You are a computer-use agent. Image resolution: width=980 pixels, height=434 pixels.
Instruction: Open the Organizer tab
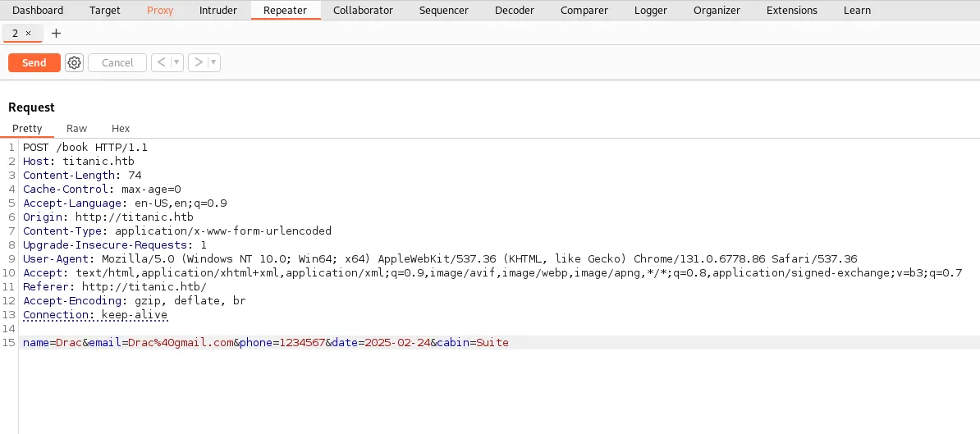tap(717, 10)
